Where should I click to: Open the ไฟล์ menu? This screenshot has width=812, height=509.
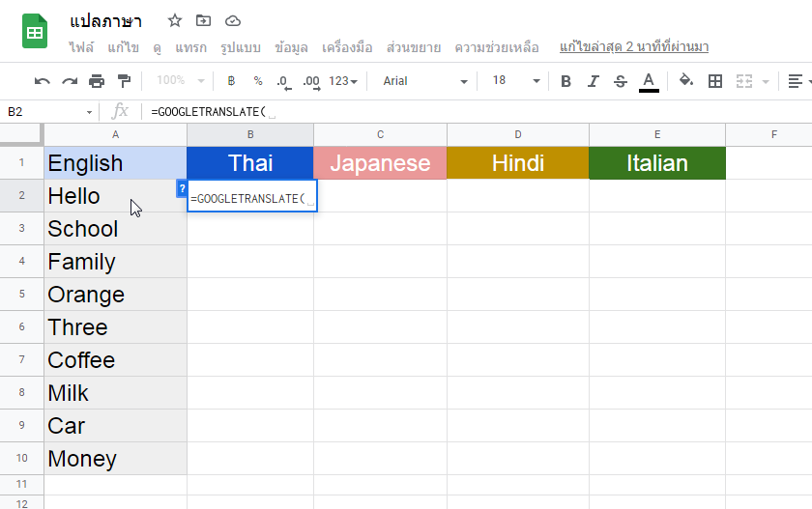81,47
